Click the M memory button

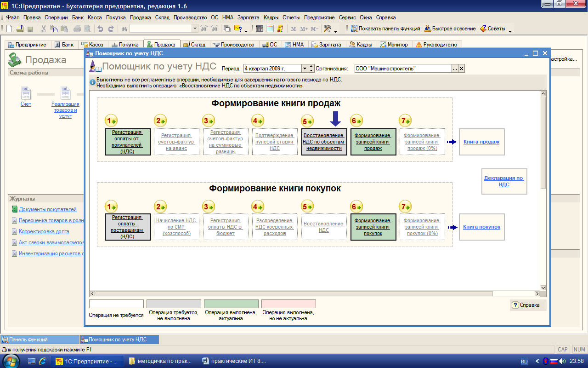pos(294,29)
